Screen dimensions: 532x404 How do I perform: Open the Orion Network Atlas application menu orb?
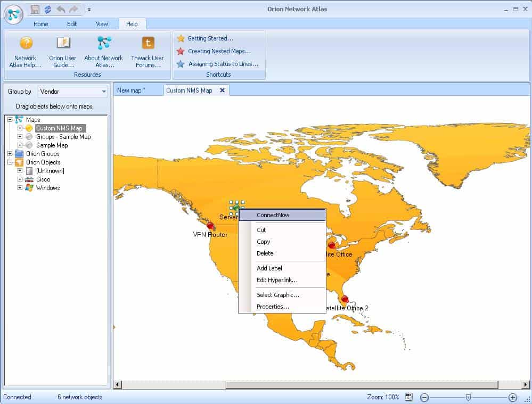(x=13, y=14)
